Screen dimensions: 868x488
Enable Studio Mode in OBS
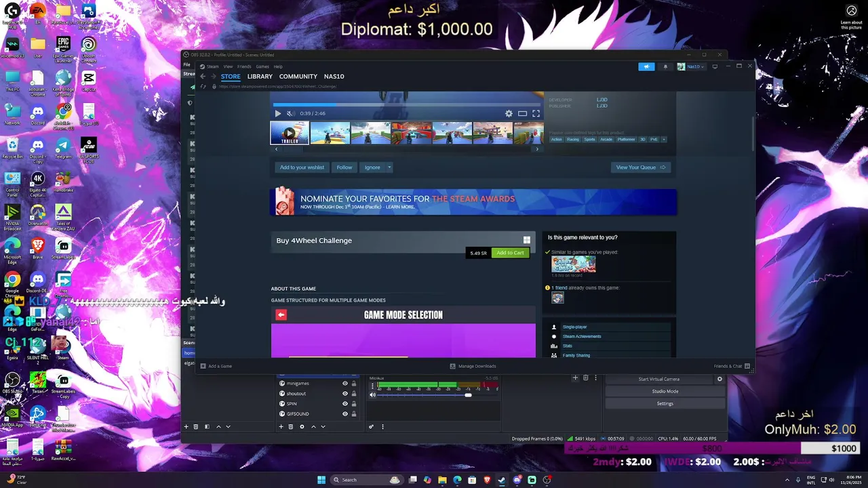tap(665, 391)
